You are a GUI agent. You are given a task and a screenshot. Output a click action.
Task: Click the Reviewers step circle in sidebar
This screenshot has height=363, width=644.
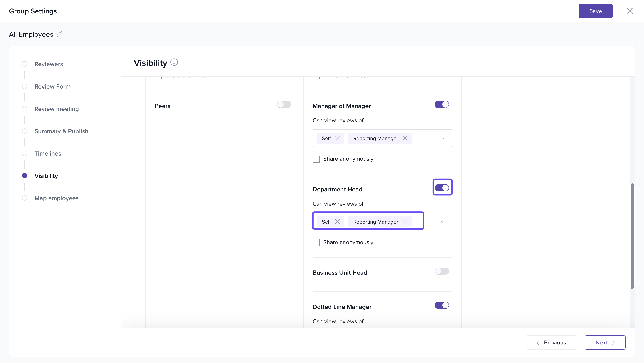tap(25, 64)
